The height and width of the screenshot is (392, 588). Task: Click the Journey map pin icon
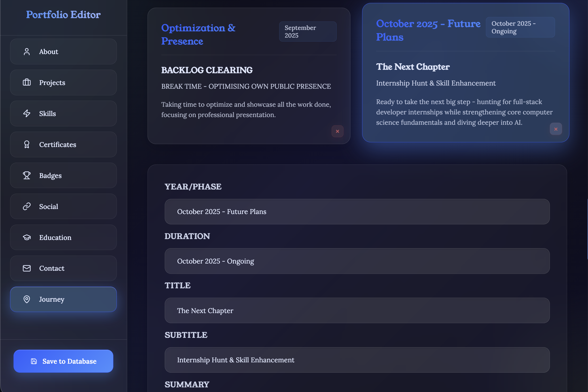pyautogui.click(x=27, y=299)
